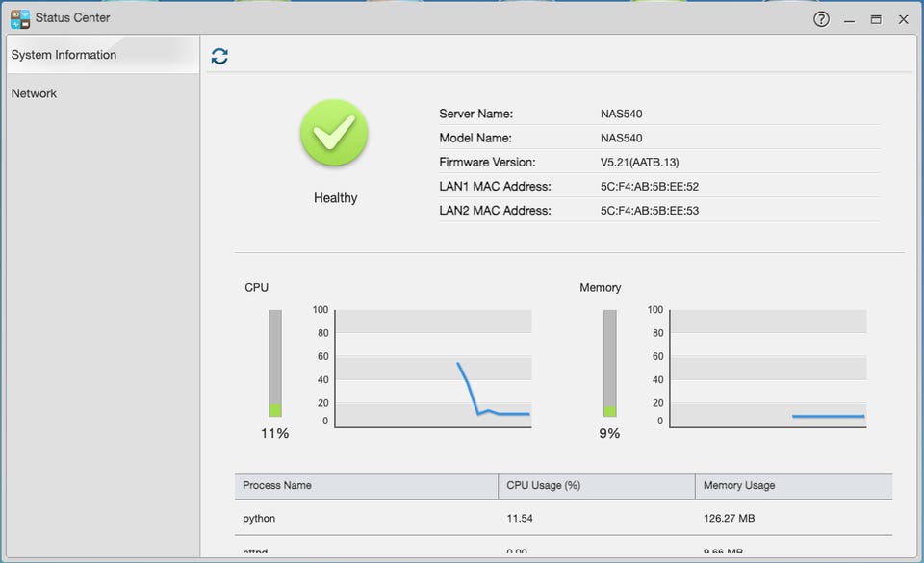Click the Status Center app icon

pyautogui.click(x=20, y=19)
